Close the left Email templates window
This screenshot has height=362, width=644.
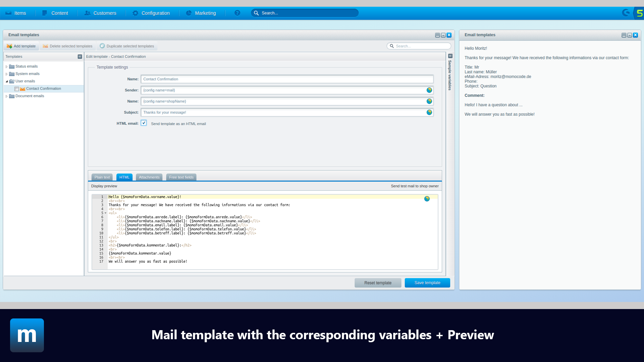coord(449,35)
